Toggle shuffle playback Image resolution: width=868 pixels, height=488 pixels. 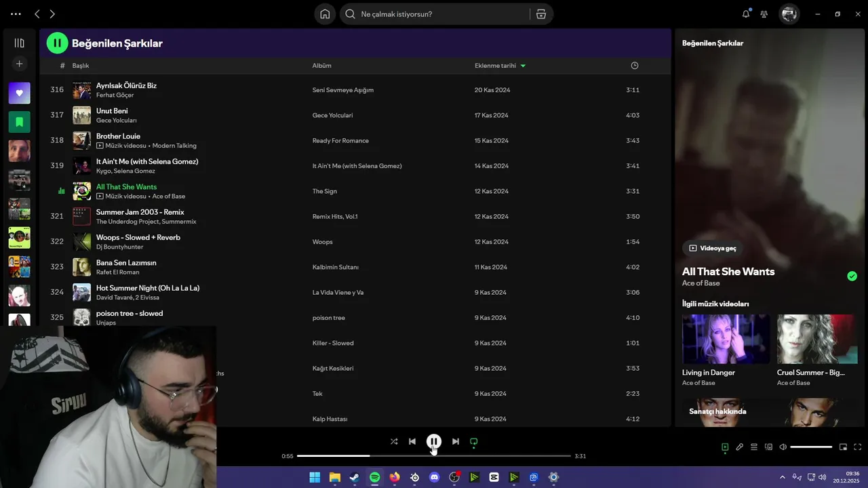pyautogui.click(x=394, y=441)
